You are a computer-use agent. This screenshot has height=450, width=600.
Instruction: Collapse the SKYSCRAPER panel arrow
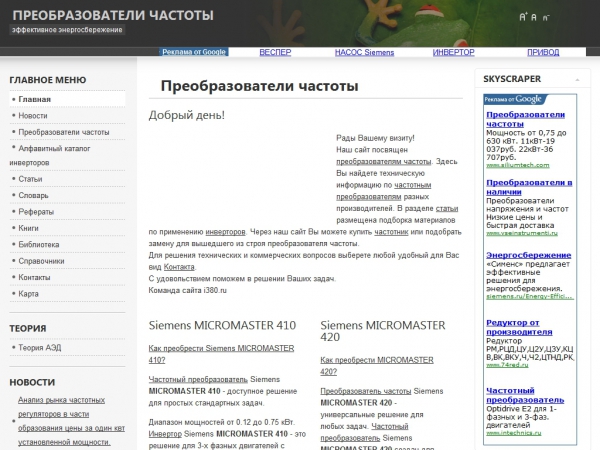[x=577, y=80]
